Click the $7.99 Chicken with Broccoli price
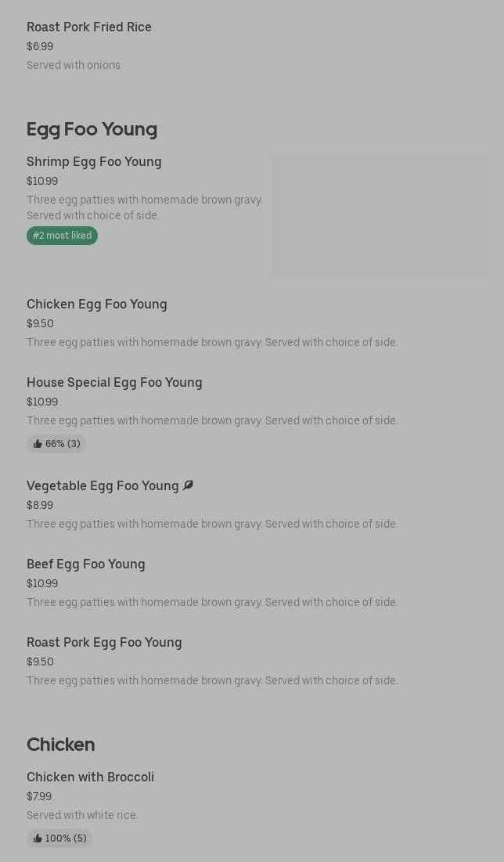Viewport: 504px width, 862px height. pyautogui.click(x=39, y=797)
